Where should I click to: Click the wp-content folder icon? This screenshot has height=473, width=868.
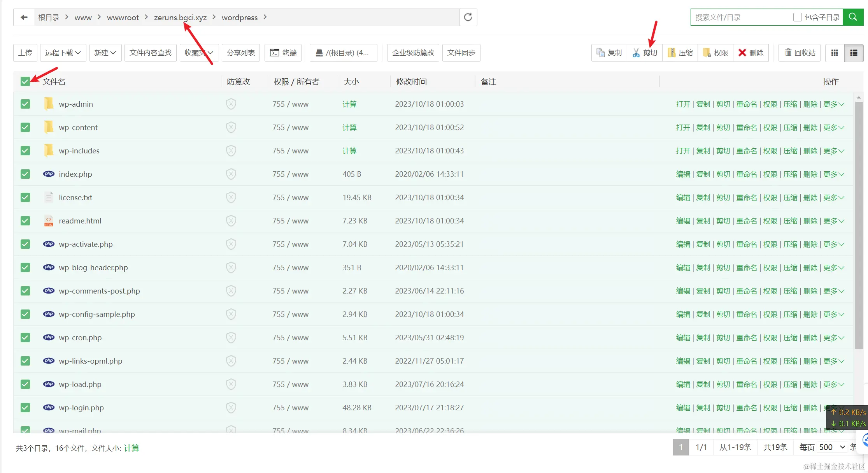click(49, 127)
